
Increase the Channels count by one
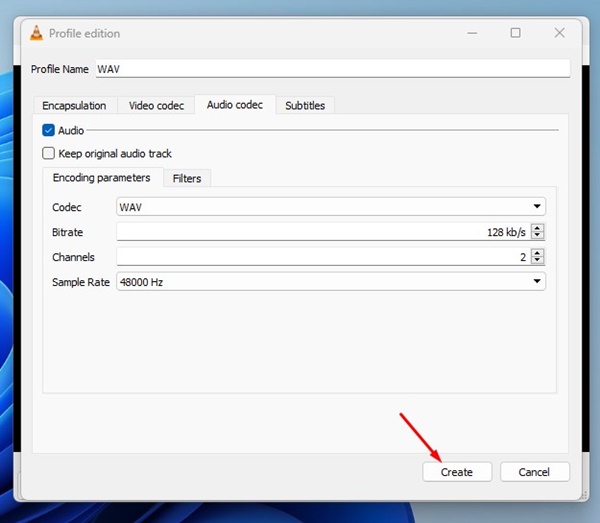[x=537, y=253]
